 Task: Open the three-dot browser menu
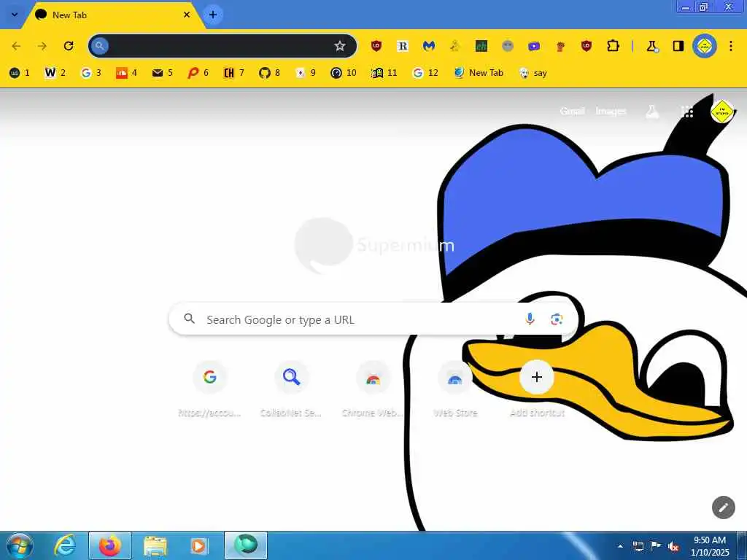[x=731, y=46]
